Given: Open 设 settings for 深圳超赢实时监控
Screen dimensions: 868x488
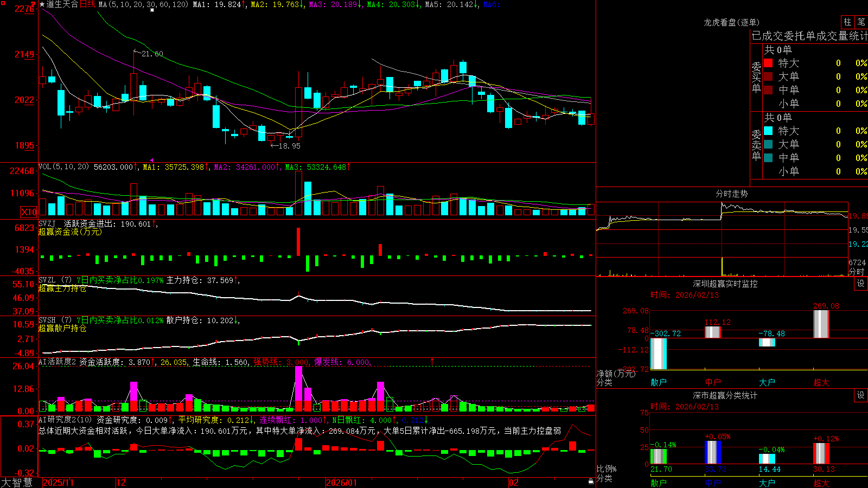Looking at the screenshot, I should coord(861,284).
